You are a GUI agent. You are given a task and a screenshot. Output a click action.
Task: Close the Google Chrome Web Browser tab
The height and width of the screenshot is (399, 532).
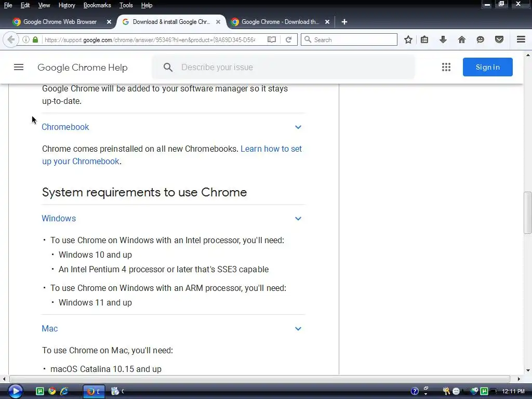click(x=109, y=22)
